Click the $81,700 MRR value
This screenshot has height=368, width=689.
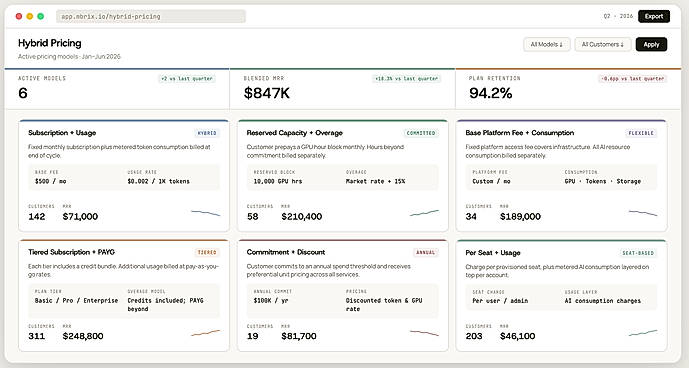tap(299, 336)
